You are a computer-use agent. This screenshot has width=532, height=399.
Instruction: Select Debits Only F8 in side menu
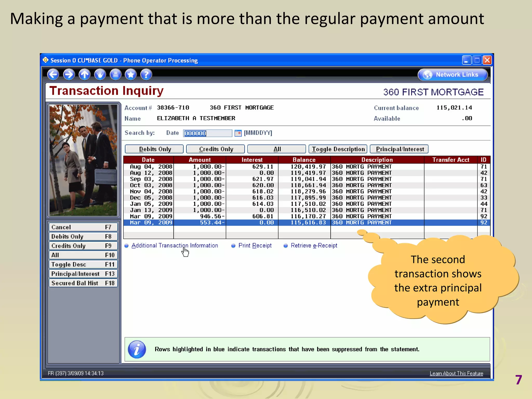click(83, 237)
